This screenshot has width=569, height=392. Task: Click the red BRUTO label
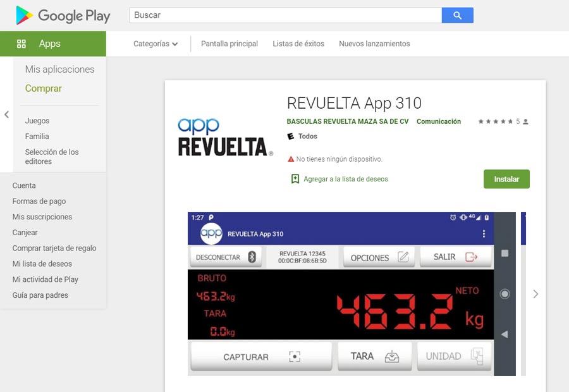pos(212,278)
